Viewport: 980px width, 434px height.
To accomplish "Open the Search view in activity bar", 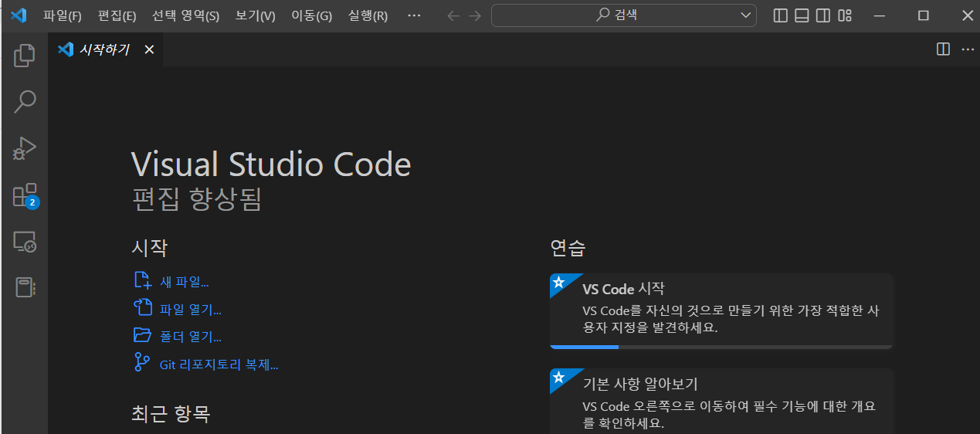I will 25,100.
